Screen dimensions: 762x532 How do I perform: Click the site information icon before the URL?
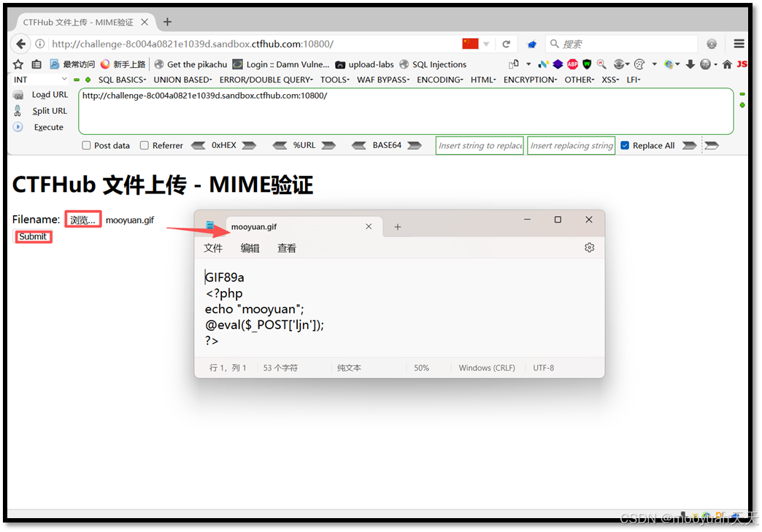tap(40, 44)
